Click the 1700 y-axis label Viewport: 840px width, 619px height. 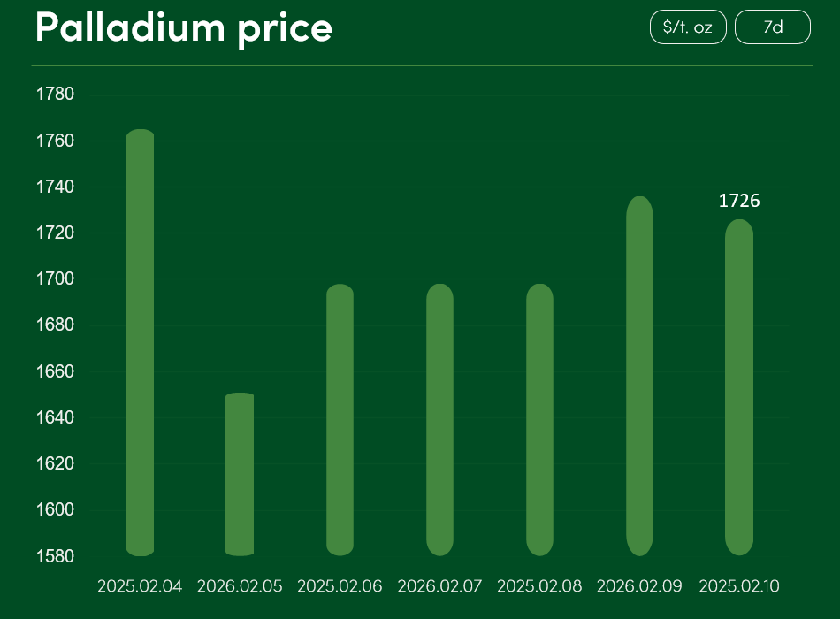pos(54,279)
